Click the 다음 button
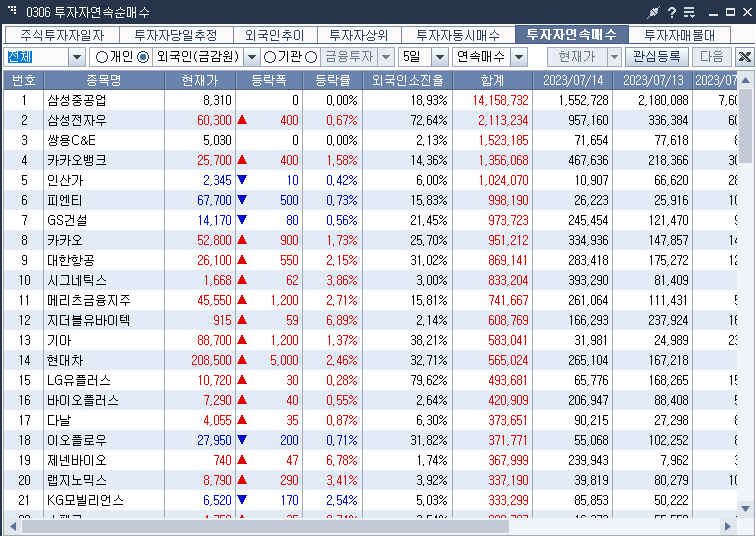 tap(712, 57)
